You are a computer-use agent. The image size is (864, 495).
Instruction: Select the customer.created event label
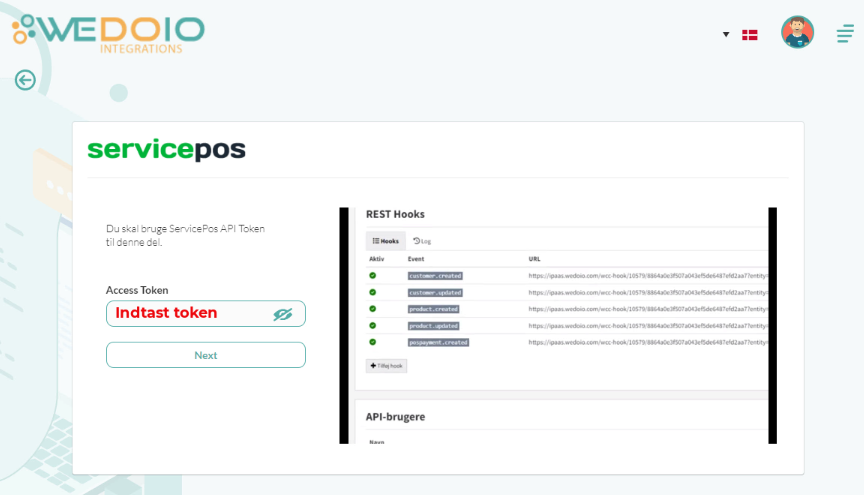435,276
